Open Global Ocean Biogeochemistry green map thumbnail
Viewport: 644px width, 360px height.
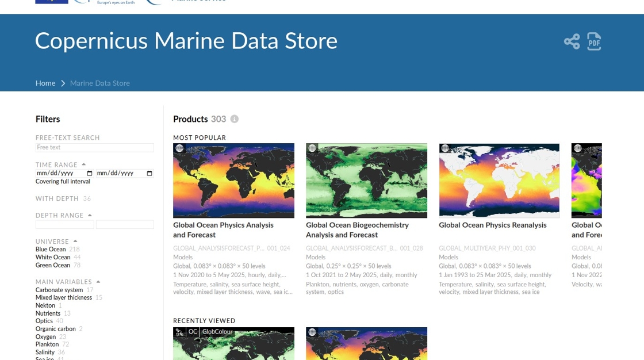(x=366, y=181)
